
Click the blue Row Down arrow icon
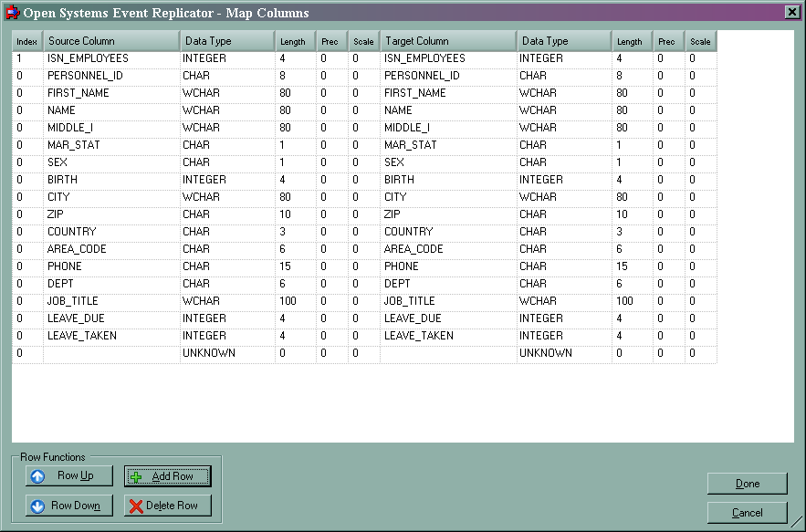(37, 506)
